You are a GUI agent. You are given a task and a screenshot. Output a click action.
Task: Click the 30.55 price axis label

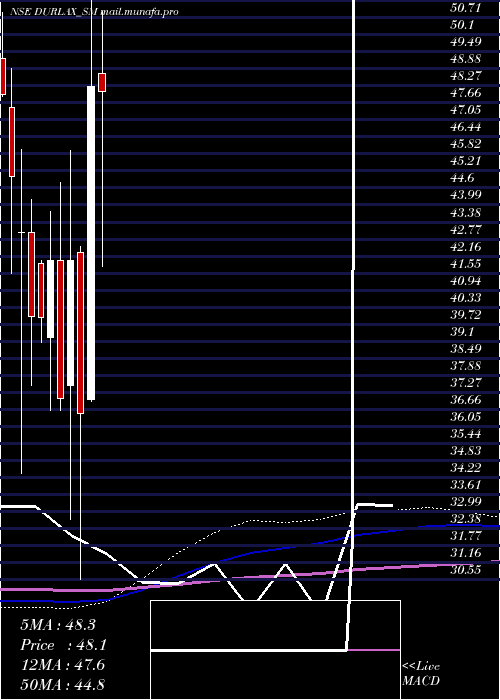pos(465,570)
